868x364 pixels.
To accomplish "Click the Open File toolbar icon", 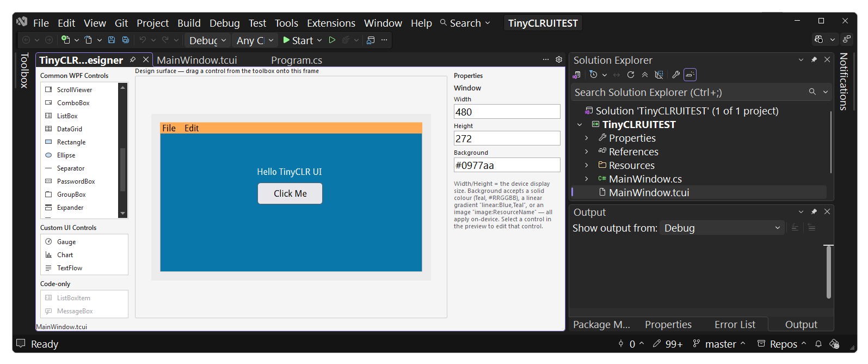I will 88,40.
